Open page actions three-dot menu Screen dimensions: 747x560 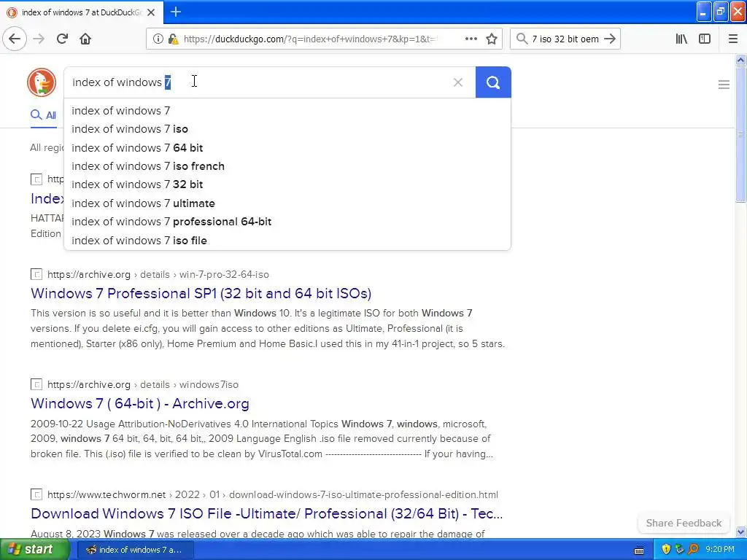click(x=471, y=39)
